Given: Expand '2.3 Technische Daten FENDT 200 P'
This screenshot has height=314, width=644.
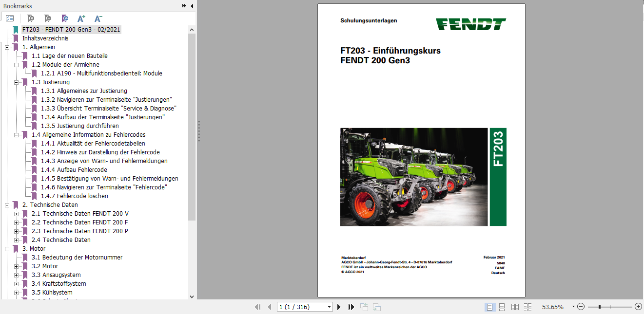Looking at the screenshot, I should point(16,231).
